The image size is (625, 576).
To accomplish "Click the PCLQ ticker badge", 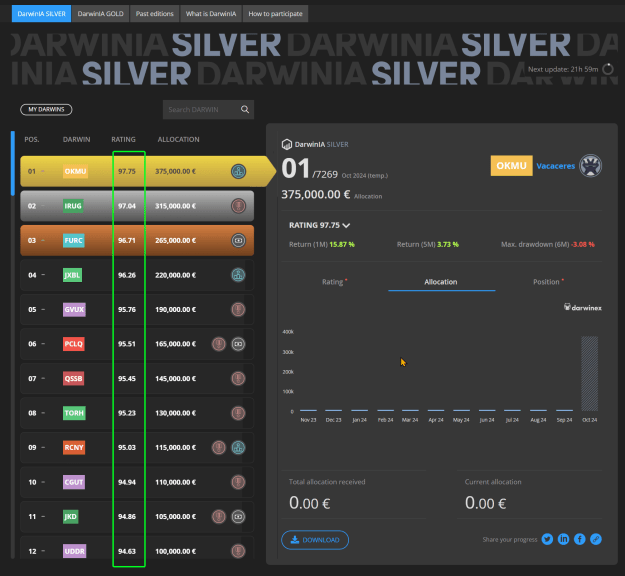I will pyautogui.click(x=74, y=344).
